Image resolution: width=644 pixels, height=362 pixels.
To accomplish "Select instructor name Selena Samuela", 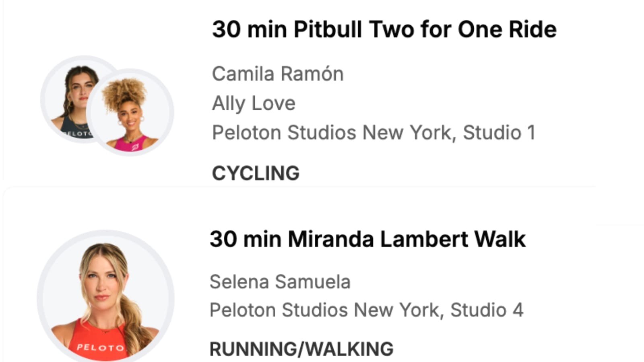I will 280,282.
